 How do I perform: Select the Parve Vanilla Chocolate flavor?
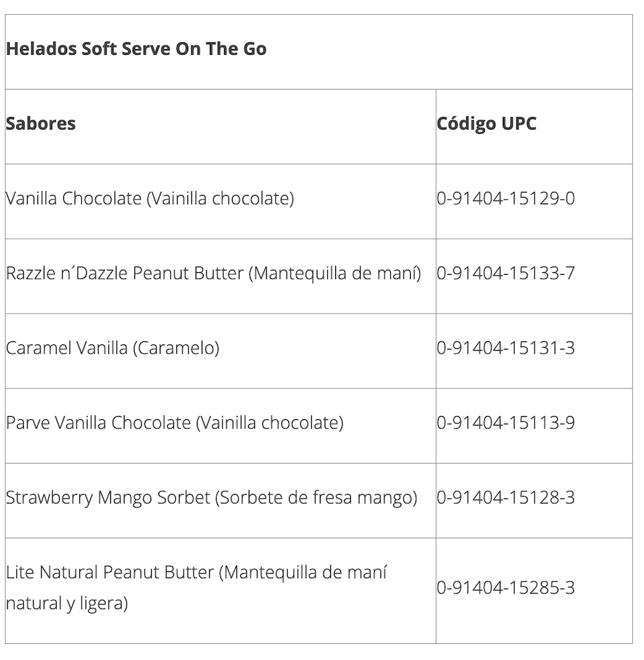point(98,422)
